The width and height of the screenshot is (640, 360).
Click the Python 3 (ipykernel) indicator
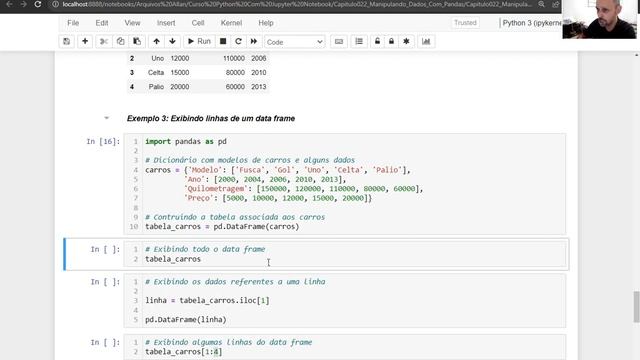[x=532, y=23]
